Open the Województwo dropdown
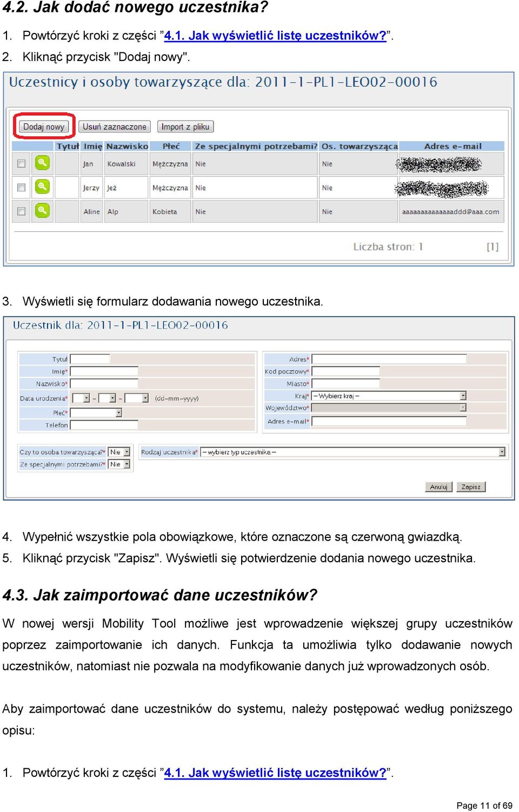Image resolution: width=519 pixels, height=812 pixels. tap(389, 408)
